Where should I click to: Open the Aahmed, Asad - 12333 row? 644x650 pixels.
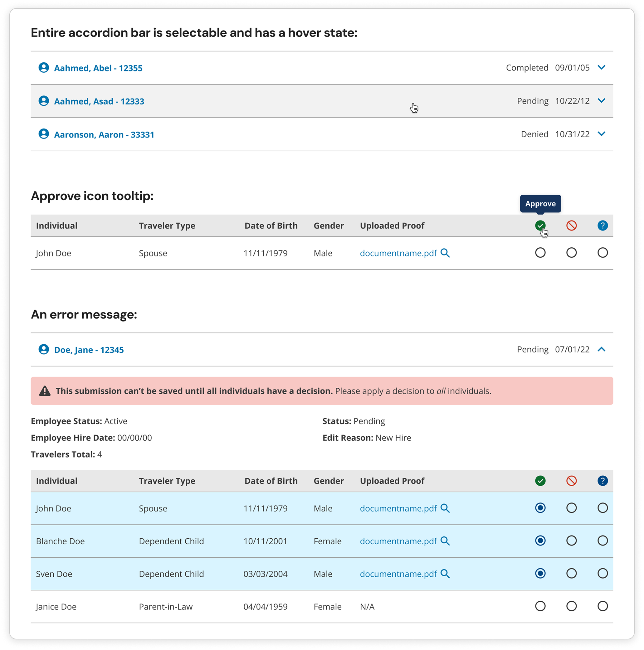tap(99, 101)
